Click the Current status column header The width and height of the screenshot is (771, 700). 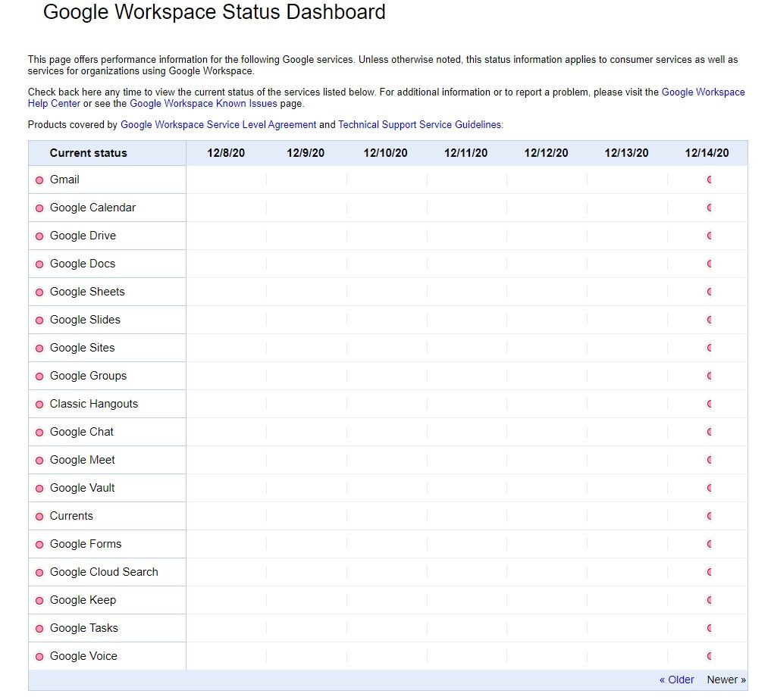click(x=88, y=153)
